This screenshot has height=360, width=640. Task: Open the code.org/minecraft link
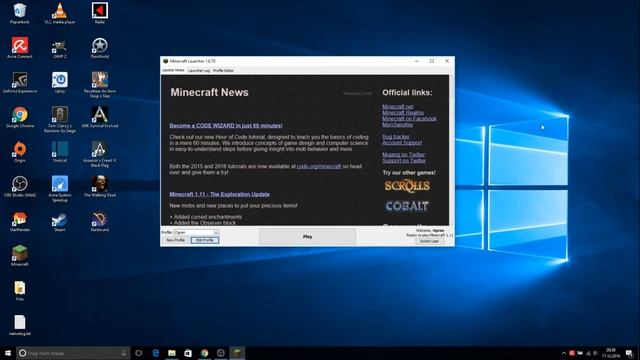[x=319, y=166]
